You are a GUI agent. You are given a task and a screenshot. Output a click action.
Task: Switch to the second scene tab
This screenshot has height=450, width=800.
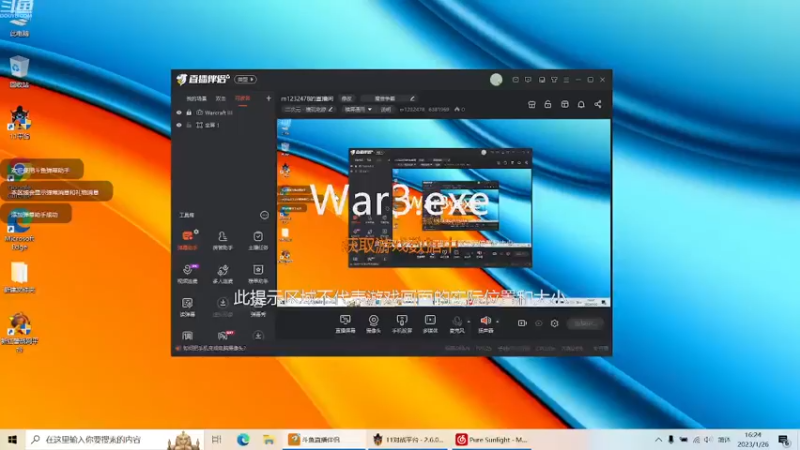click(220, 98)
